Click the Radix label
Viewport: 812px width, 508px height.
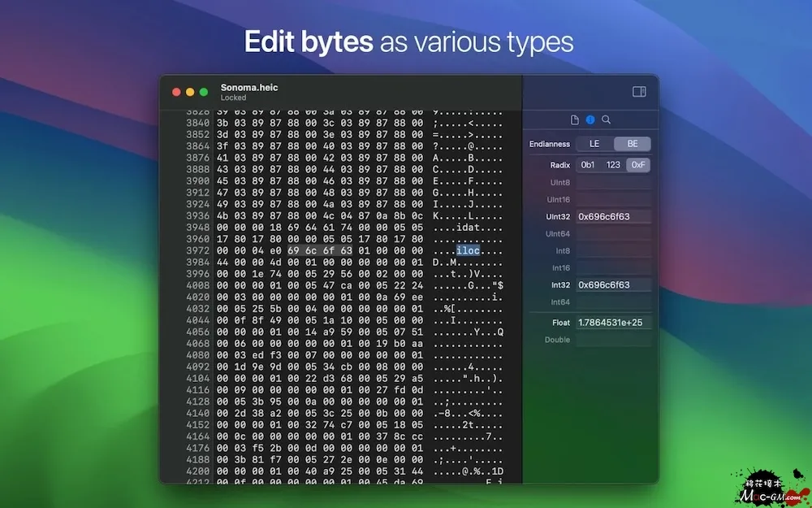(x=559, y=165)
